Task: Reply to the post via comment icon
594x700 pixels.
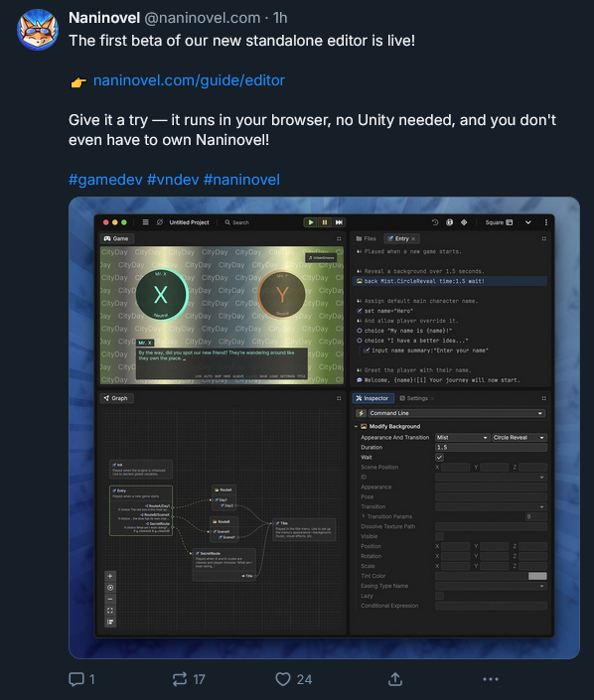Action: coord(76,679)
